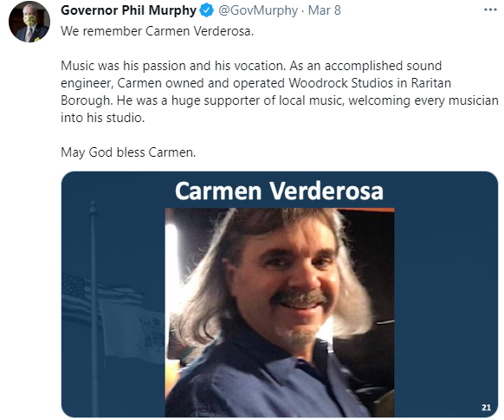Click the flagpole graphic in the image
Screen dimensions: 504x420
pyautogui.click(x=94, y=308)
